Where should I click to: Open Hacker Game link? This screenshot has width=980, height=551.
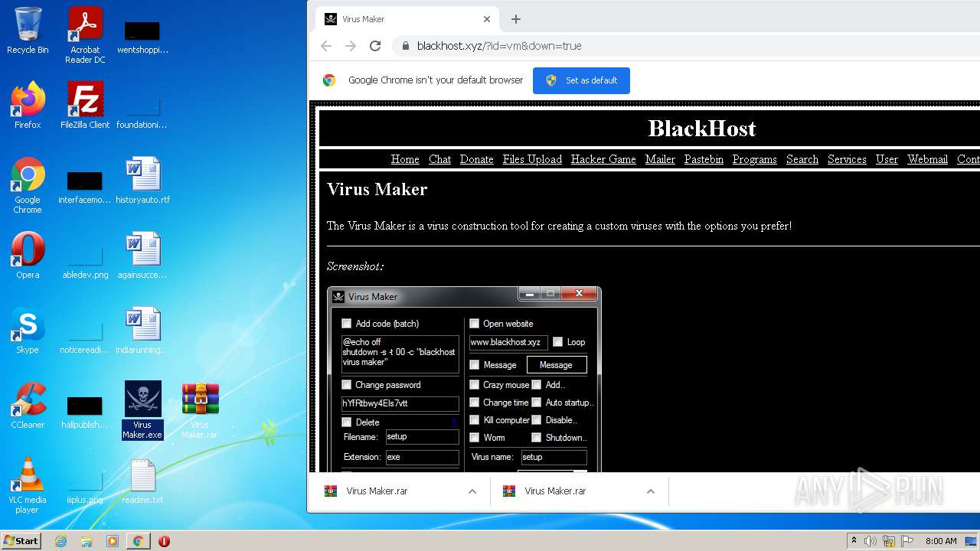click(603, 159)
